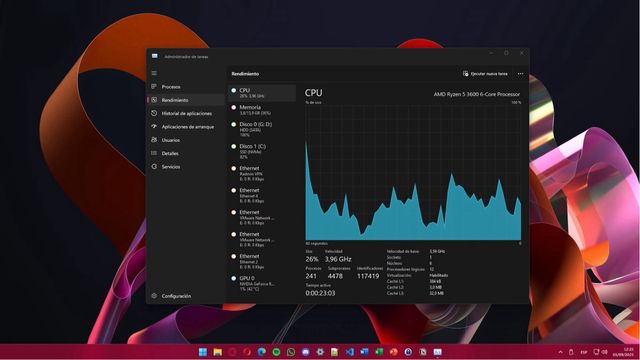This screenshot has height=360, width=640.
Task: Open the Windows Start menu
Action: click(203, 352)
